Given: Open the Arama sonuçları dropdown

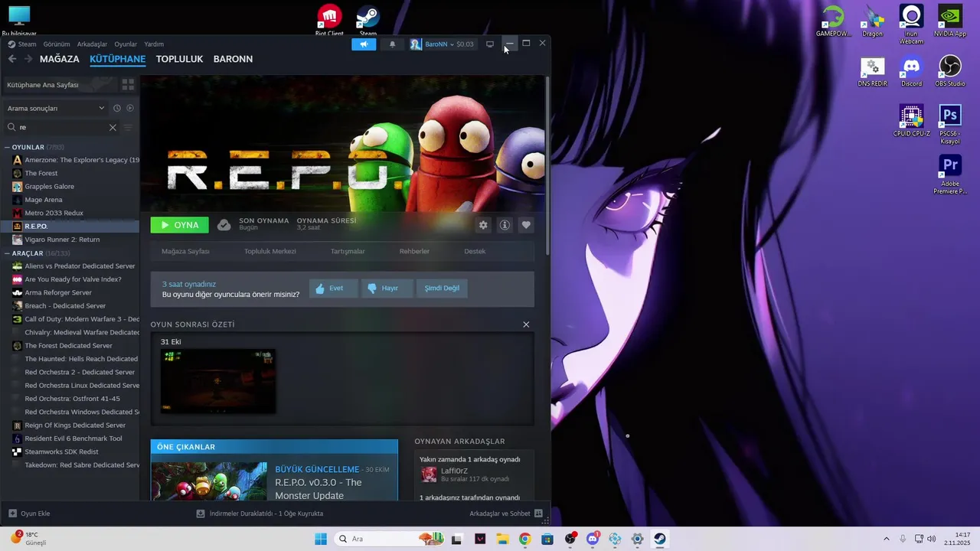Looking at the screenshot, I should [56, 108].
